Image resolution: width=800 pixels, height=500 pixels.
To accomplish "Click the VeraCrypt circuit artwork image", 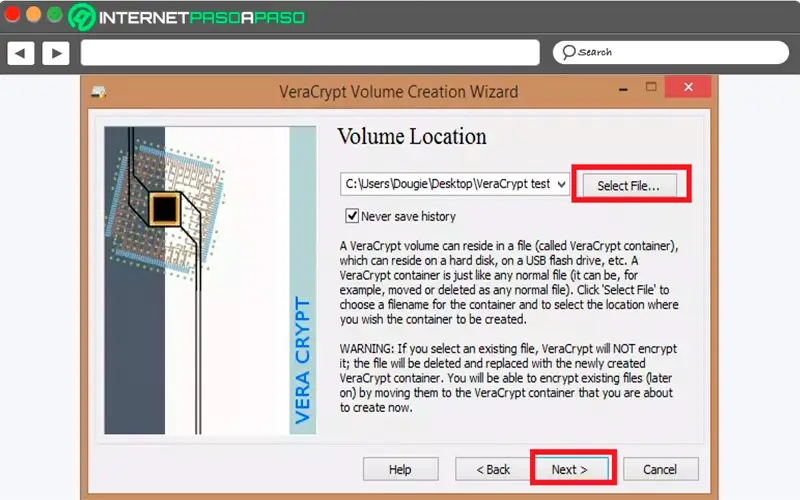I will pos(210,280).
